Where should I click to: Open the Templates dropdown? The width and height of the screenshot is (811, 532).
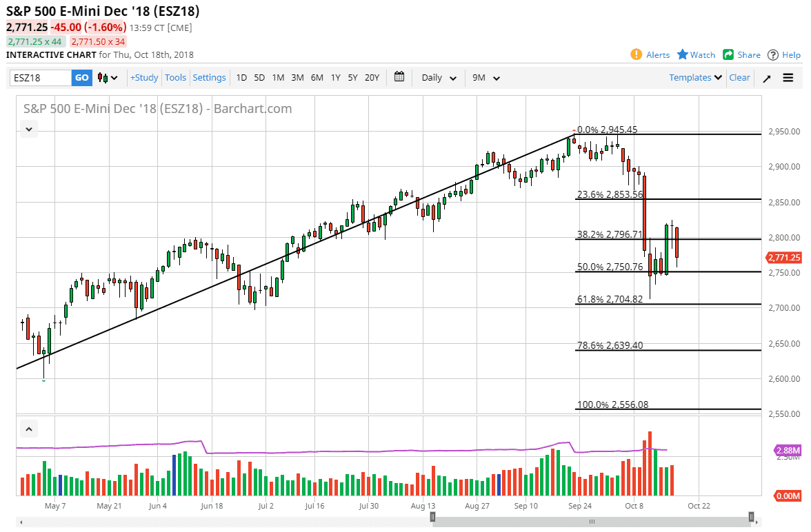point(694,77)
